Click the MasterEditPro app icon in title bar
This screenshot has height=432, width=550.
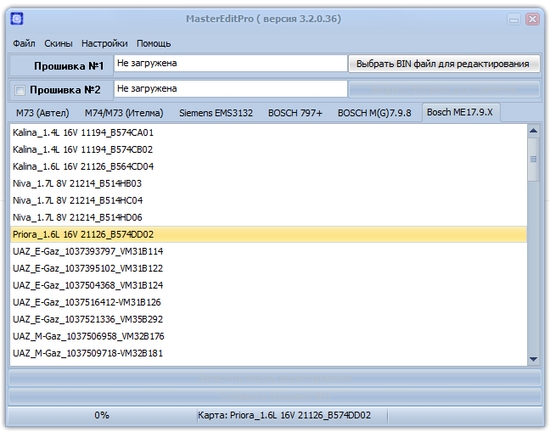pyautogui.click(x=16, y=19)
